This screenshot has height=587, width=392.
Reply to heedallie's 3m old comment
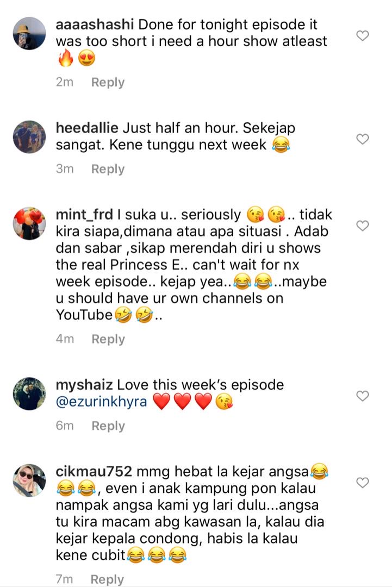[x=108, y=169]
